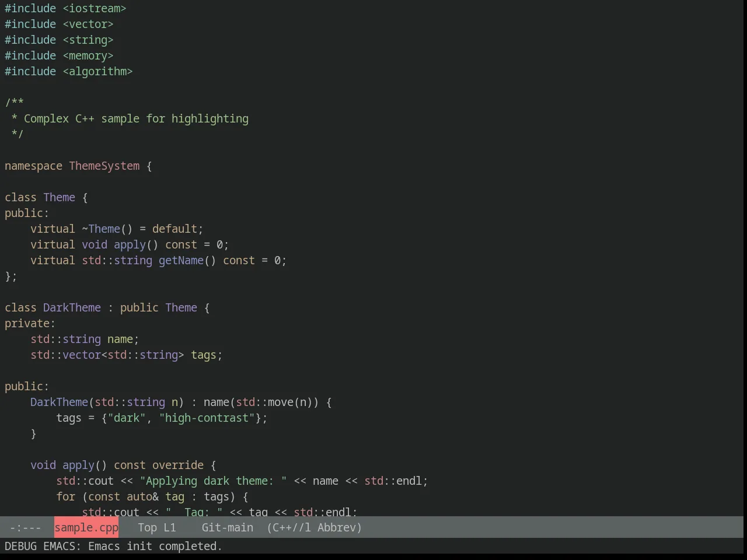The height and width of the screenshot is (560, 747).
Task: Click the 'private:' access specifier
Action: tap(30, 323)
